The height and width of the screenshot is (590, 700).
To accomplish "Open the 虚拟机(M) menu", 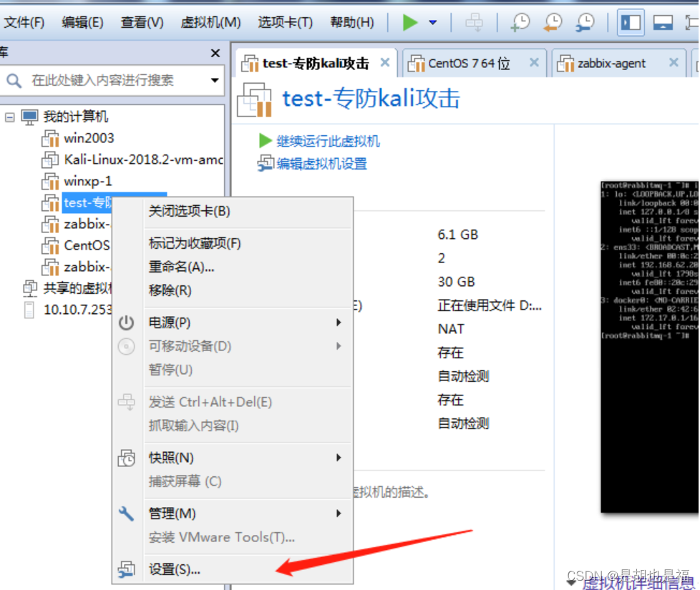I will click(210, 22).
